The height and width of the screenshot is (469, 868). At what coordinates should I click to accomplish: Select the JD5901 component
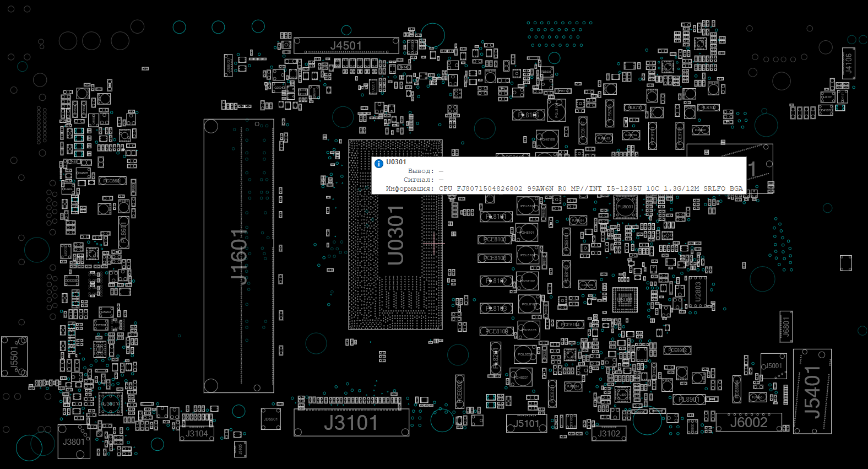[270, 419]
